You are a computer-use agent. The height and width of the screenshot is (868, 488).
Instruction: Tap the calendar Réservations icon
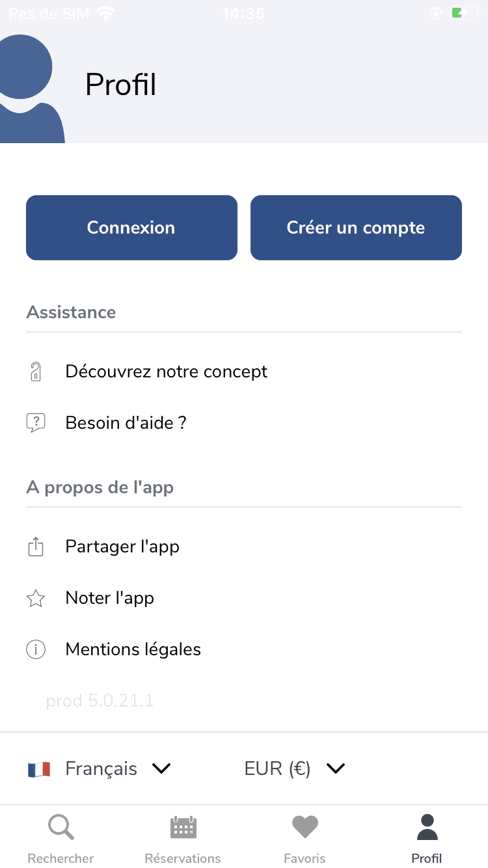(x=183, y=828)
